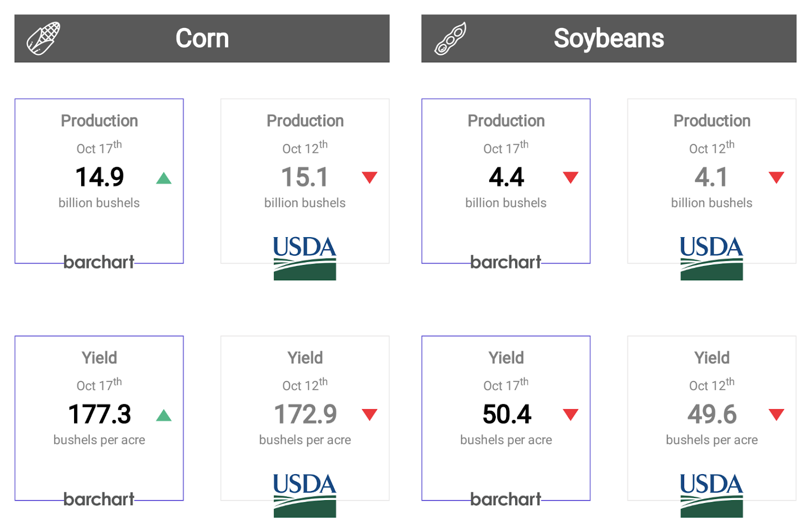Select the Soybeans header banner

coord(608,39)
